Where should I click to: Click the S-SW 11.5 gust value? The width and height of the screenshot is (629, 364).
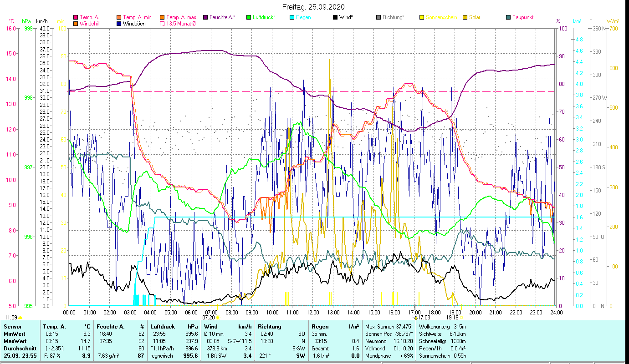tap(240, 341)
